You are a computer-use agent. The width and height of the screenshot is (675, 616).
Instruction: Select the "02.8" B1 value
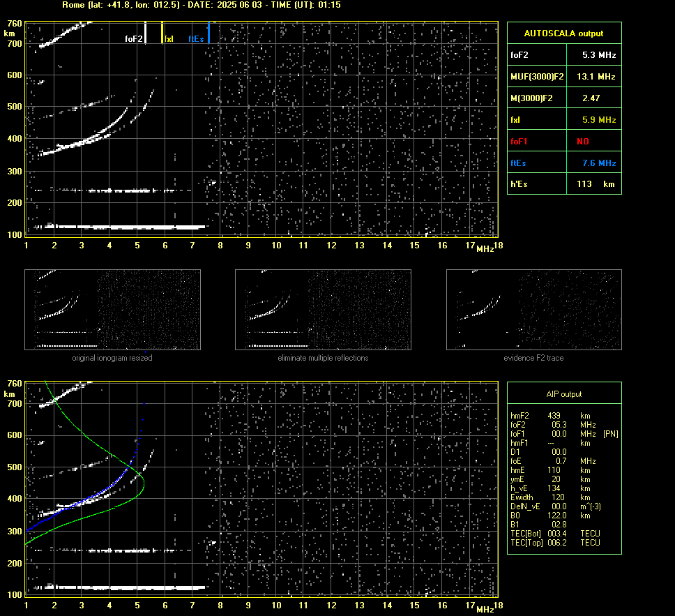click(559, 525)
